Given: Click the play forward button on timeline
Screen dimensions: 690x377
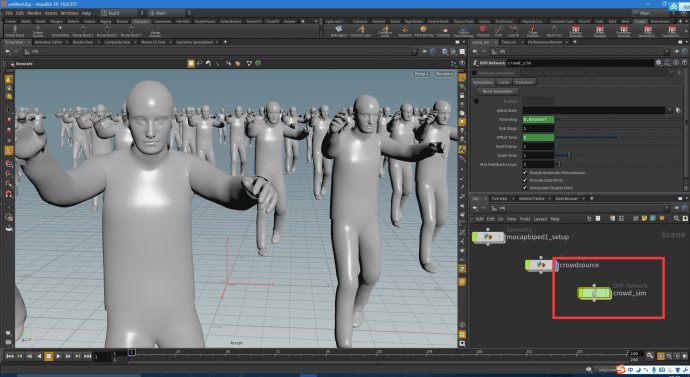Looking at the screenshot, I should [58, 356].
